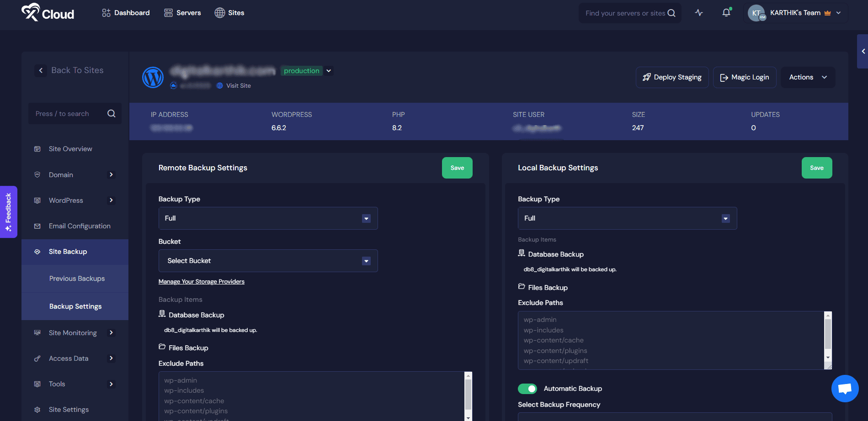Expand the KARTHIK's Team dropdown
The height and width of the screenshot is (421, 868).
[838, 13]
